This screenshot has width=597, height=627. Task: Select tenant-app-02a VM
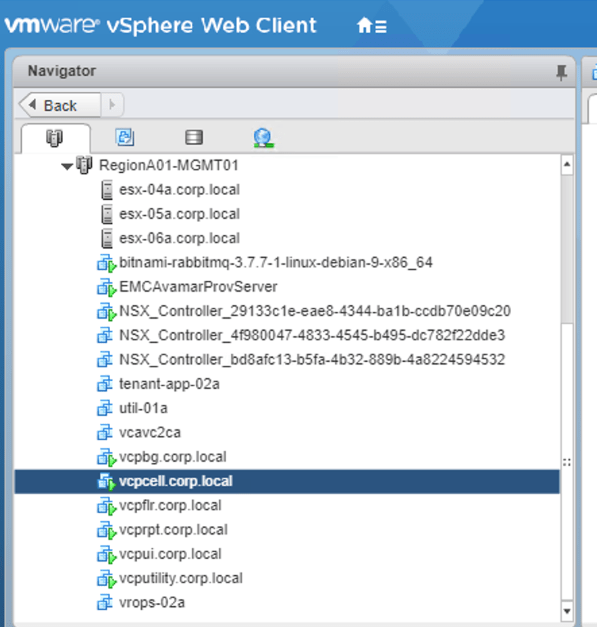[x=169, y=384]
